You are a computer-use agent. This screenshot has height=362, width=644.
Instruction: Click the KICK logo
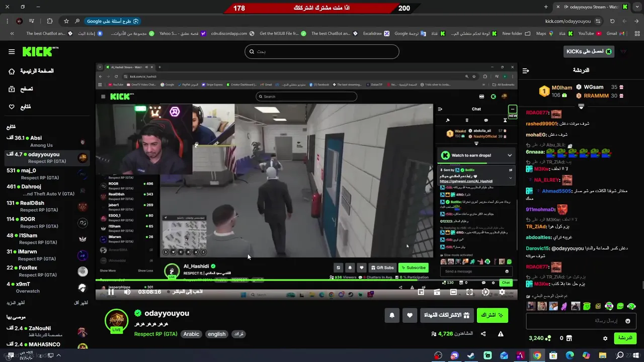tap(40, 51)
